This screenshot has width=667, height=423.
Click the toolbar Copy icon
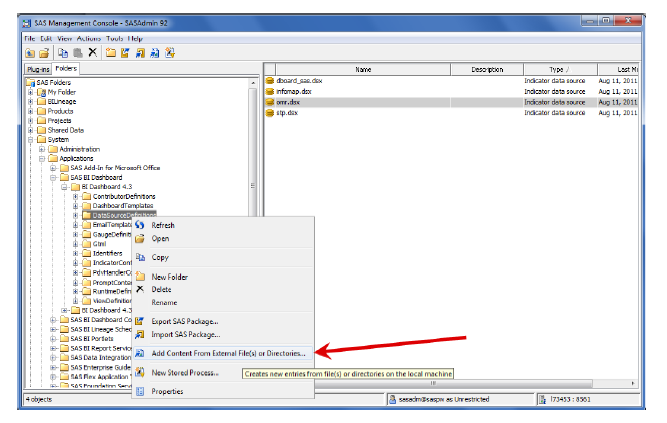[x=63, y=53]
